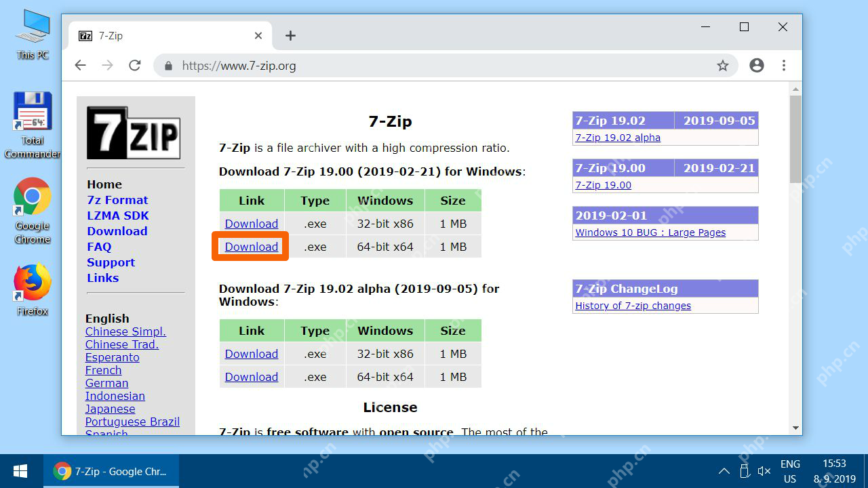Reload the 7-zip.org page
Viewport: 868px width, 488px height.
[x=134, y=66]
